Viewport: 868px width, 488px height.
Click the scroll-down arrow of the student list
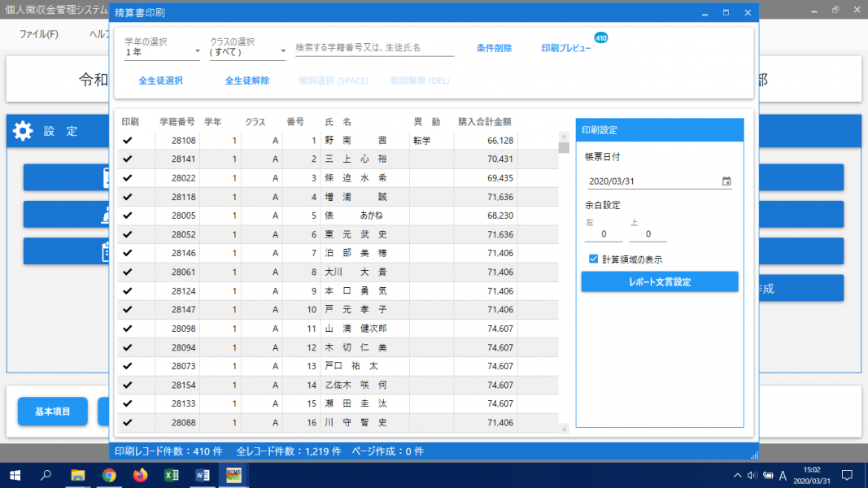(564, 429)
